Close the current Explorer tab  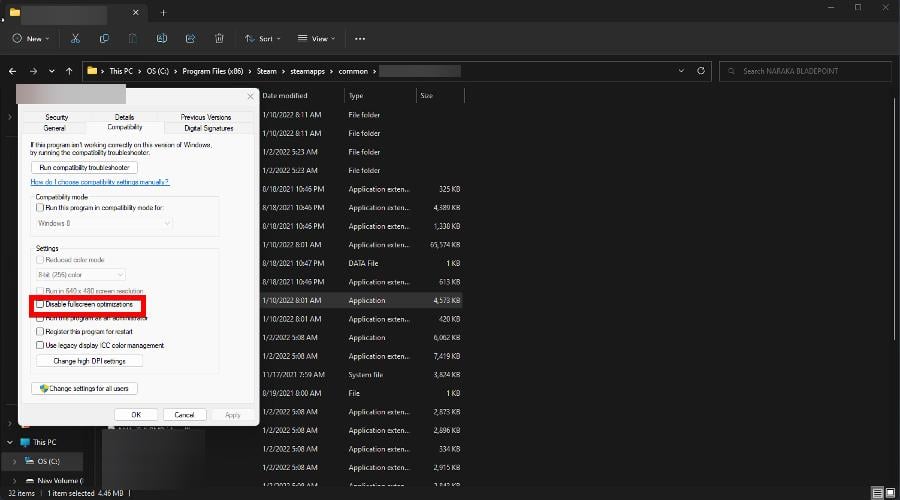135,12
